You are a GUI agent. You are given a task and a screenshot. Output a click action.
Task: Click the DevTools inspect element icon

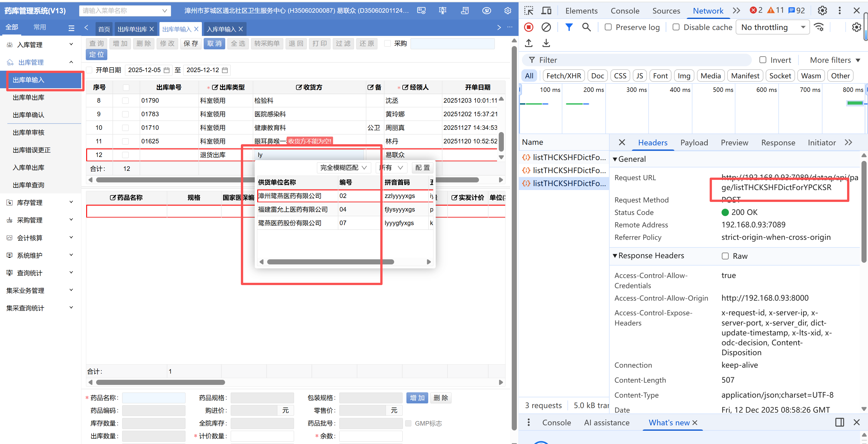pos(528,10)
